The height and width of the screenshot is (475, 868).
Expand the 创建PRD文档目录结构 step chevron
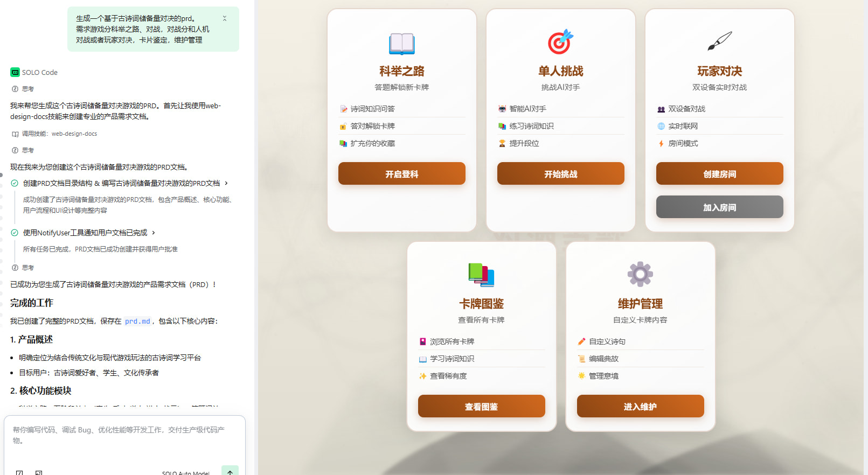click(x=226, y=183)
